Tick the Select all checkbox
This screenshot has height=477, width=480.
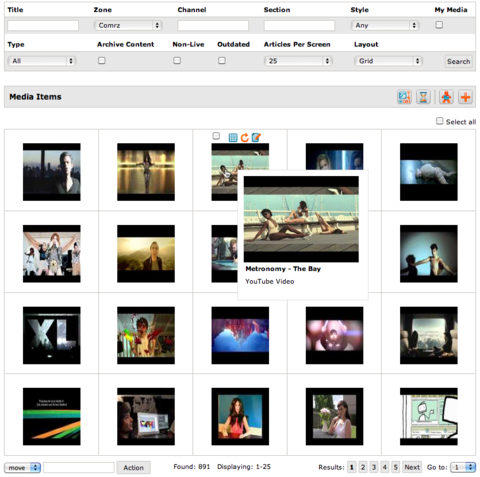[440, 121]
